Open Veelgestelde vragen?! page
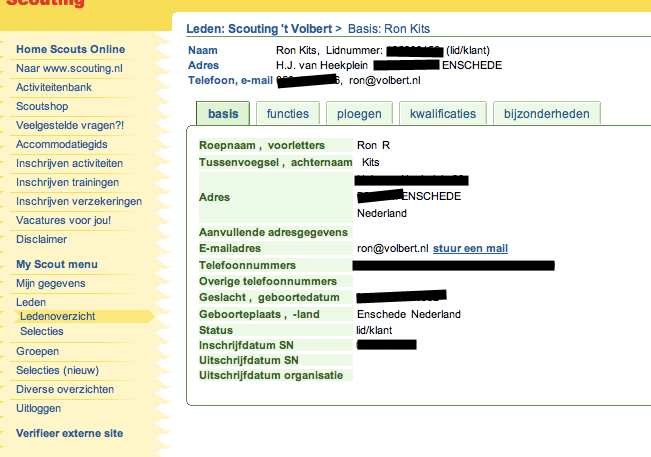 coord(70,125)
